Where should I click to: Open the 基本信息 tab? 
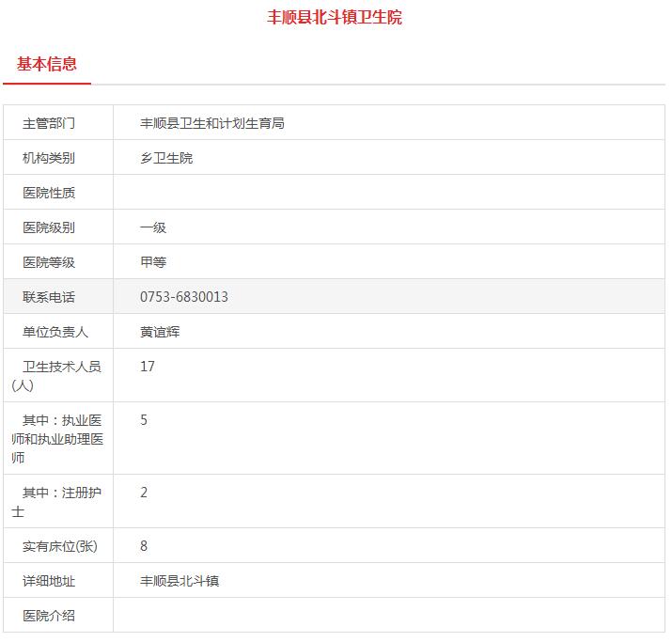[x=47, y=64]
